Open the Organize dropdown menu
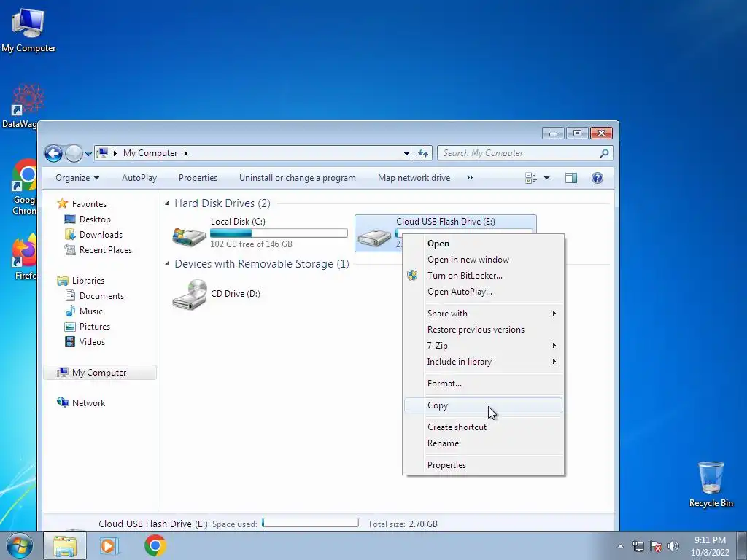This screenshot has height=560, width=747. point(77,178)
